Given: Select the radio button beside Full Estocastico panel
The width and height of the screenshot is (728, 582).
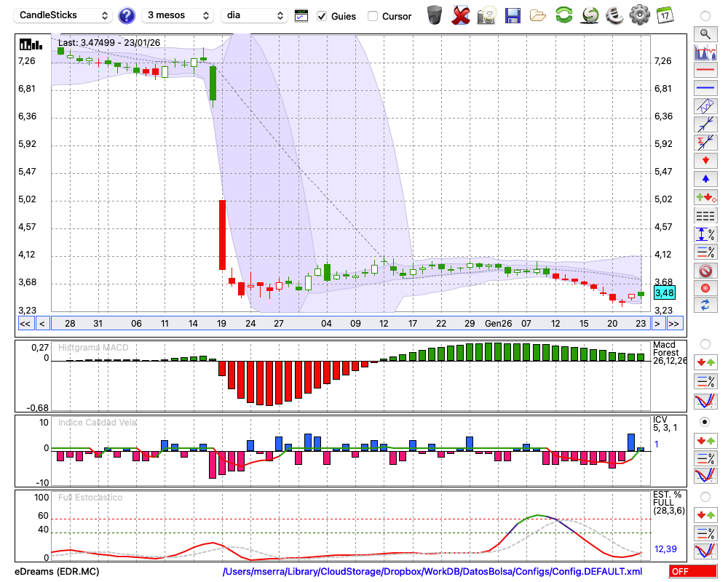Looking at the screenshot, I should pyautogui.click(x=705, y=496).
